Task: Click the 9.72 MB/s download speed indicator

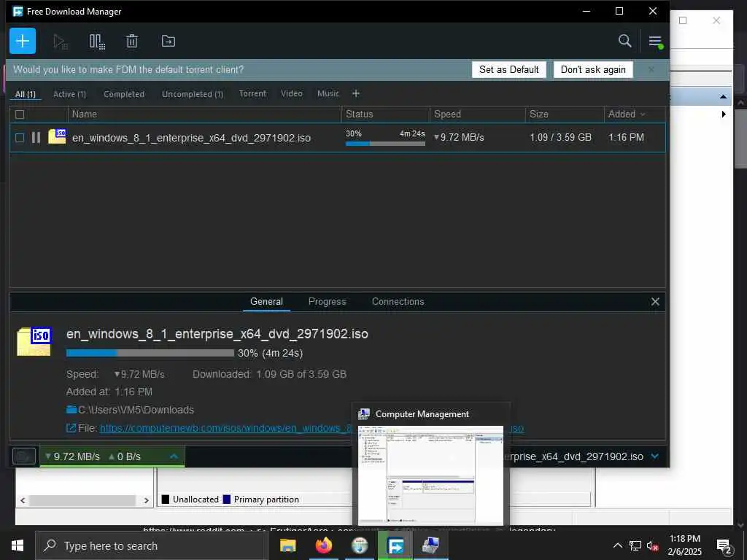Action: tap(73, 456)
